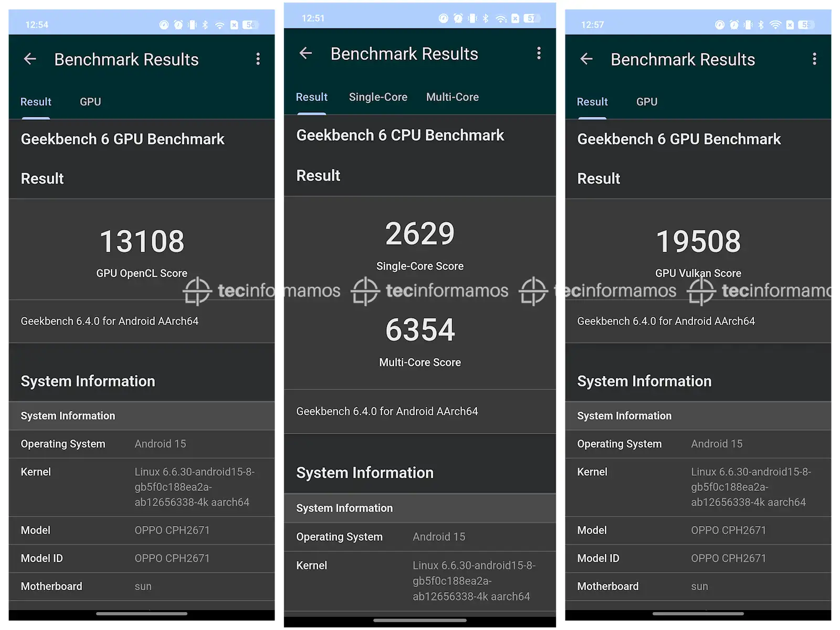Tap Wi-Fi icon in middle status bar
This screenshot has width=840, height=630.
pos(501,19)
